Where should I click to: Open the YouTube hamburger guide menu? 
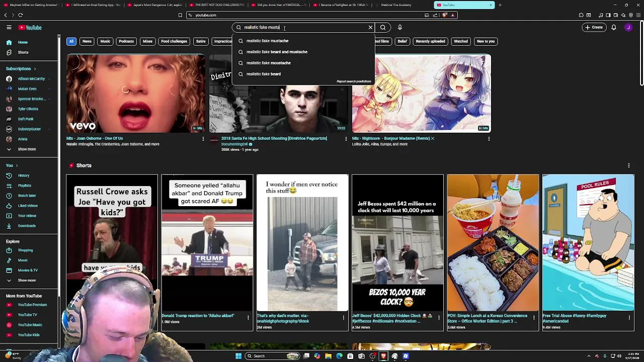9,28
